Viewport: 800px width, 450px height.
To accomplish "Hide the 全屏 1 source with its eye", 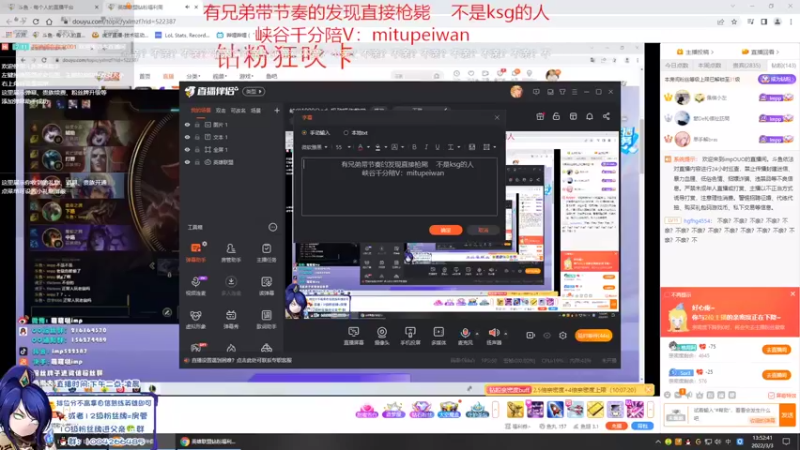I will (x=187, y=149).
